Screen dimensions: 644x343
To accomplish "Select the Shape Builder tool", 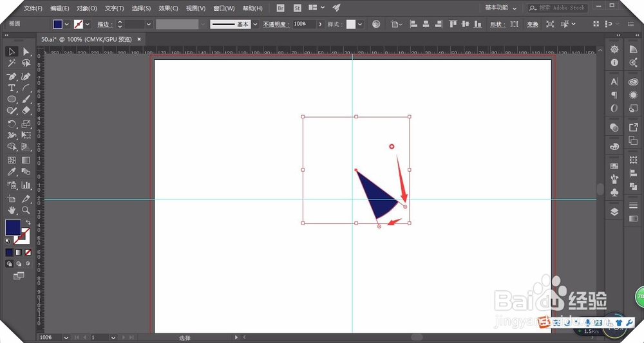I will pos(12,147).
